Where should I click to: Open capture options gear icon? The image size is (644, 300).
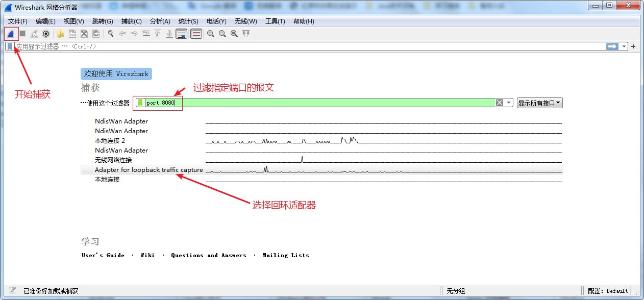(x=46, y=34)
